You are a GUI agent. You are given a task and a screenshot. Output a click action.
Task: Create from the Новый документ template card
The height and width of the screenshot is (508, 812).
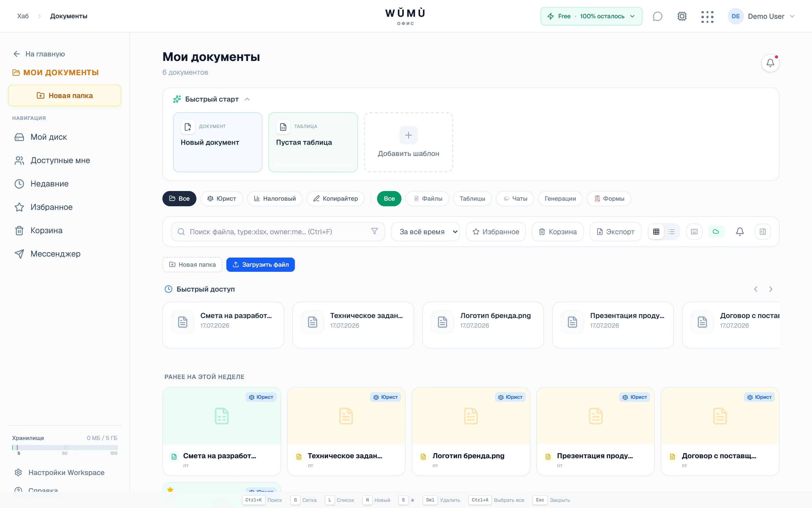[x=217, y=142]
